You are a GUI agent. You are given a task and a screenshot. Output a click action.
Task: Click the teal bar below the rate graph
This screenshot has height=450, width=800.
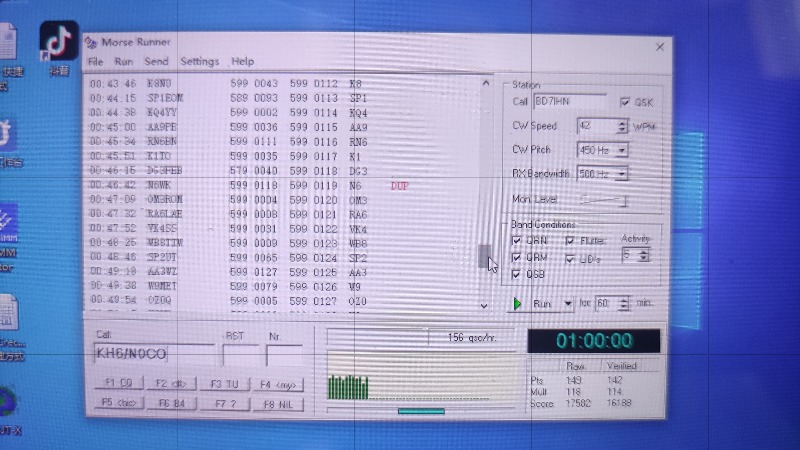(421, 411)
